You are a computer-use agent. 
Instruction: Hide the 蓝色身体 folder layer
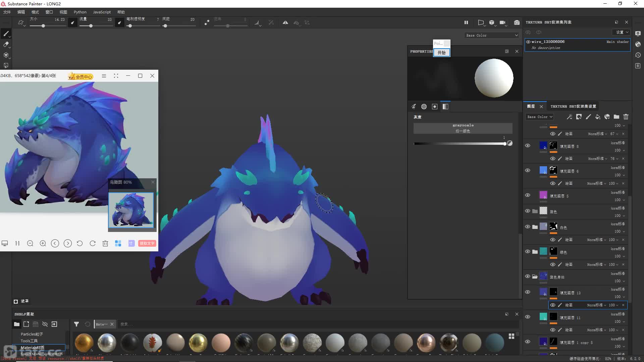coord(528,276)
